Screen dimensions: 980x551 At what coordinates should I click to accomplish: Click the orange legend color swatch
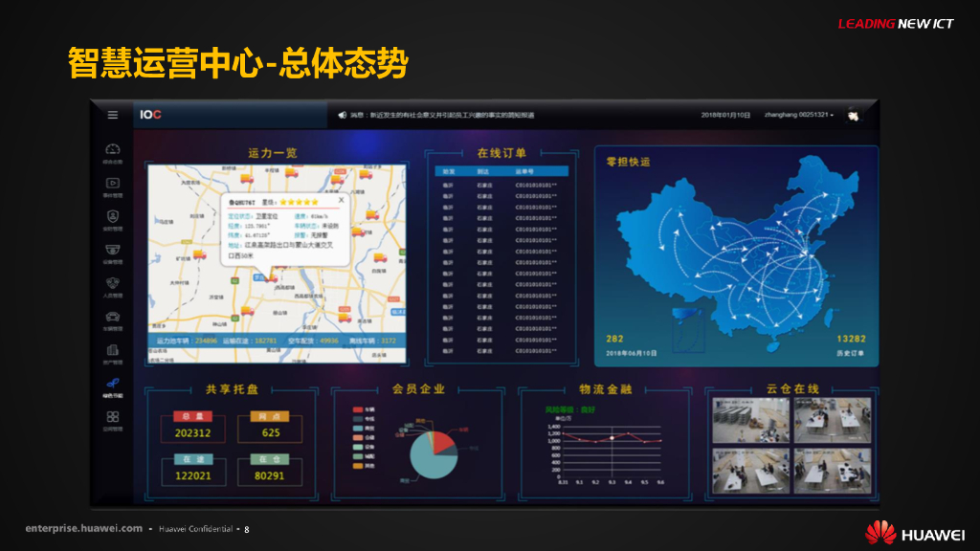pos(357,465)
